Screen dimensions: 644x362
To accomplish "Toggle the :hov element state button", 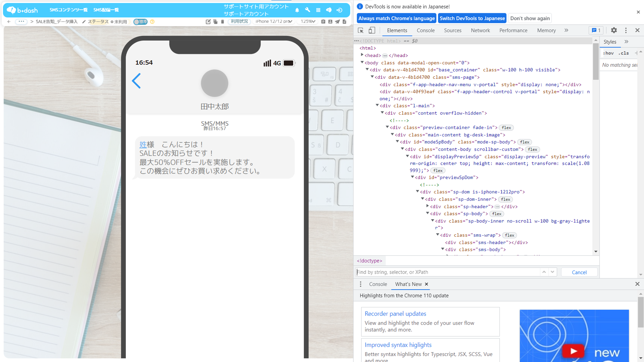I will click(608, 53).
